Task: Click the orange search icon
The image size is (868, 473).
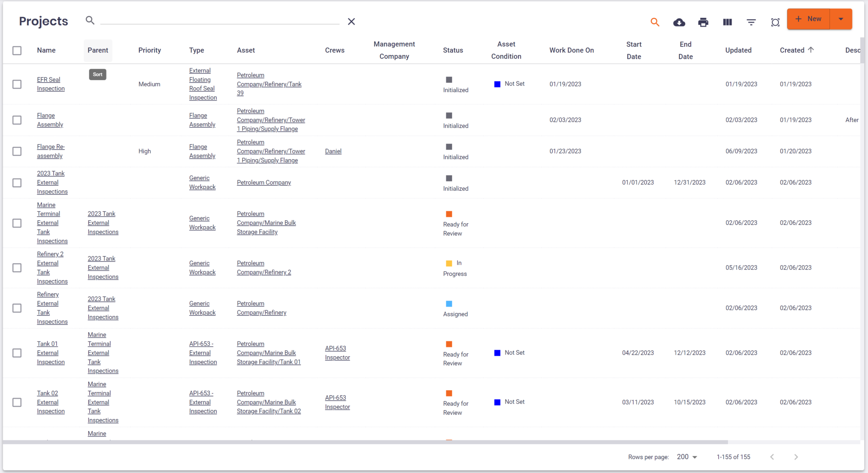Action: (x=655, y=22)
